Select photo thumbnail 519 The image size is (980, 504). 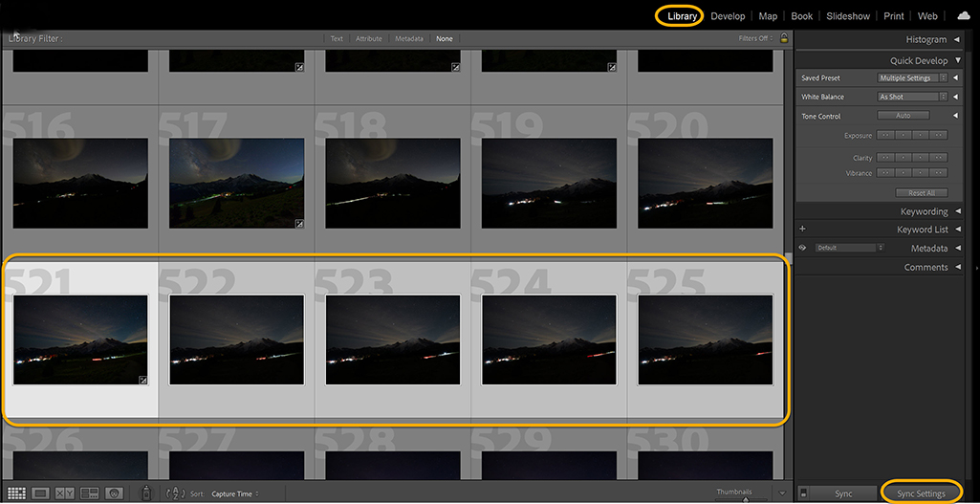(x=549, y=183)
